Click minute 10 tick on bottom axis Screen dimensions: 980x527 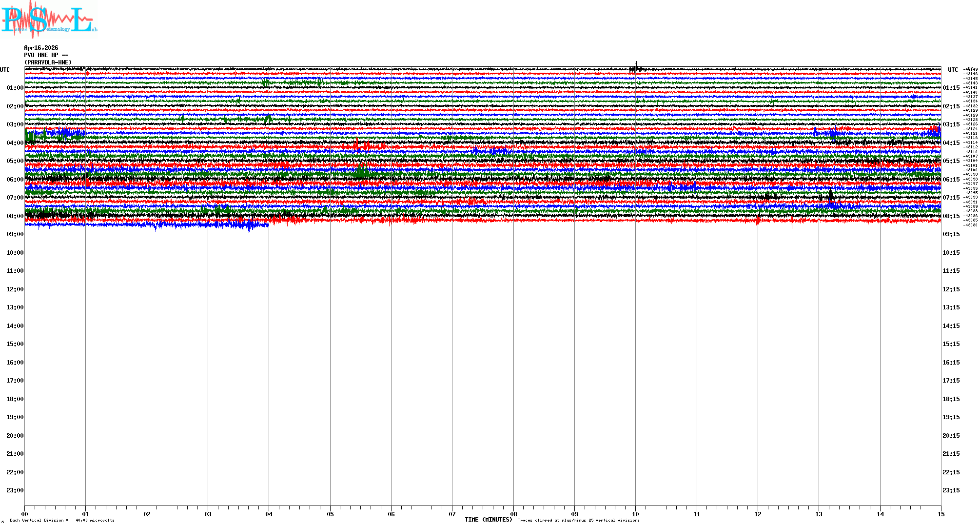635,514
